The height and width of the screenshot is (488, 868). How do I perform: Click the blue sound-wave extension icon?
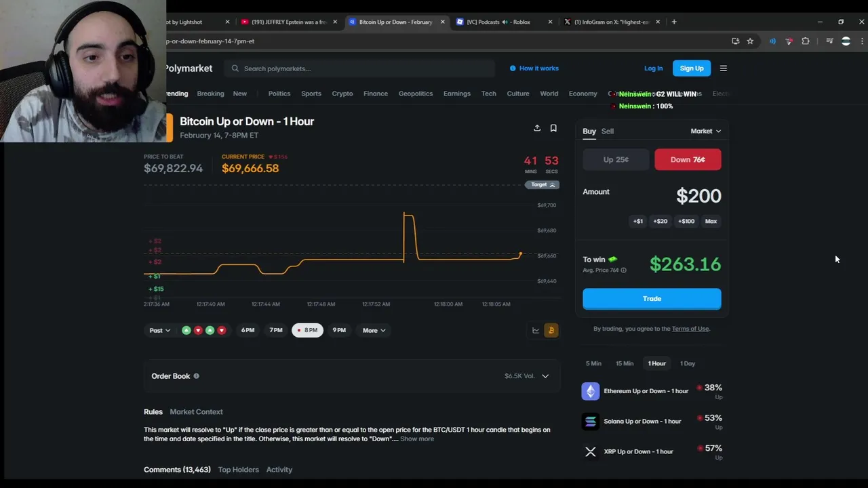point(772,41)
